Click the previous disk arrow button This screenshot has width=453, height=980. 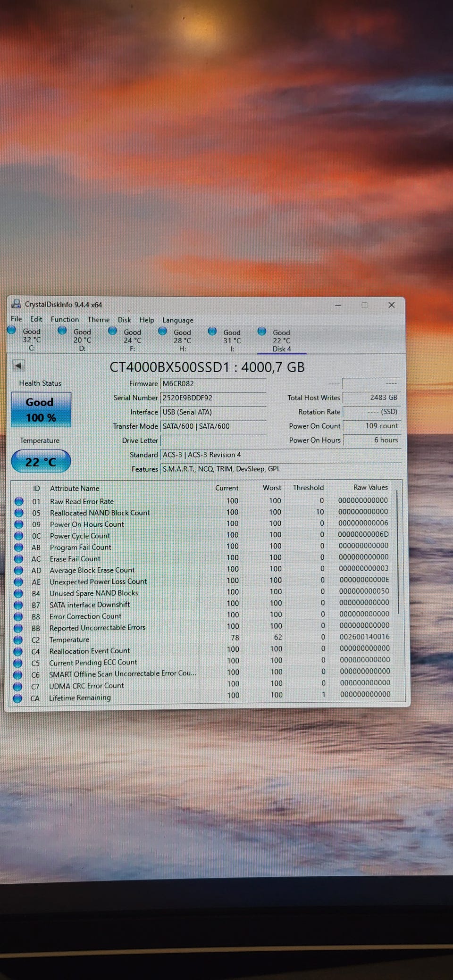18,365
